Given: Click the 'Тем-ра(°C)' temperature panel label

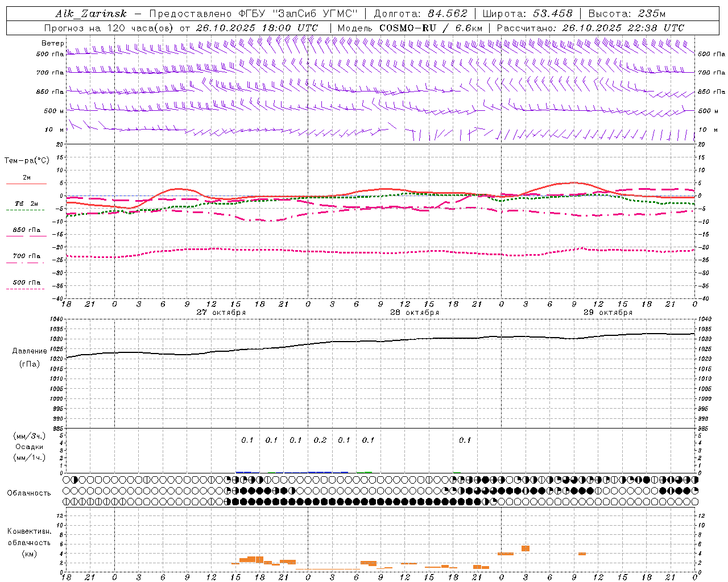Looking at the screenshot, I should point(27,161).
